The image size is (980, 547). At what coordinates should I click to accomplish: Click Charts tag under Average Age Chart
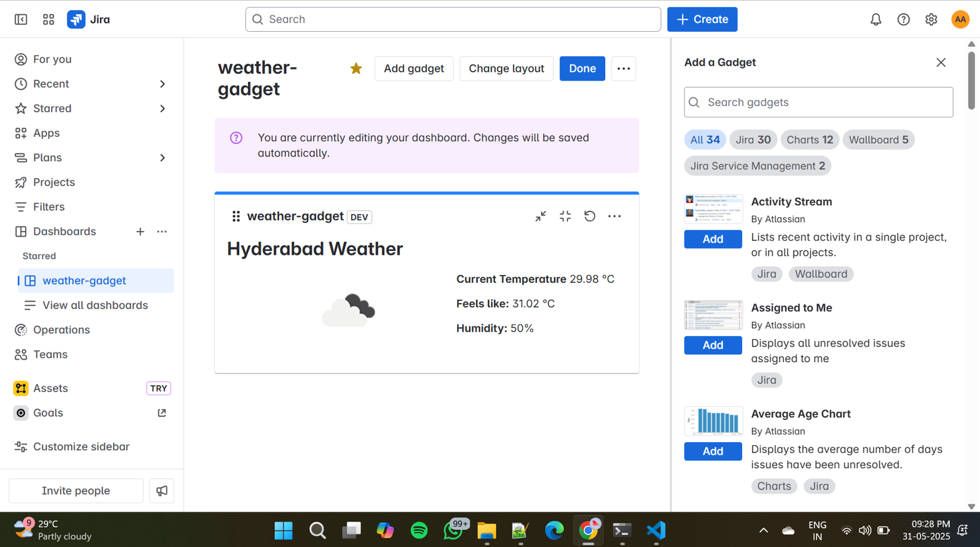click(774, 486)
